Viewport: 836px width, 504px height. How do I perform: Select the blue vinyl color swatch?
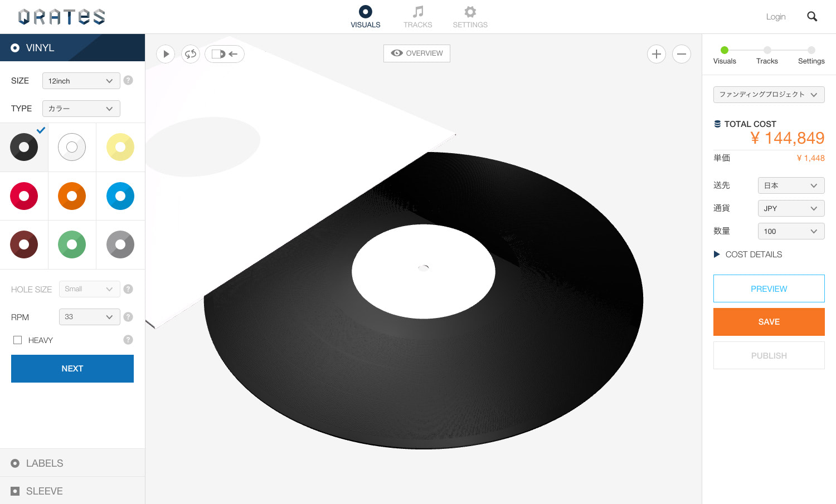(120, 196)
